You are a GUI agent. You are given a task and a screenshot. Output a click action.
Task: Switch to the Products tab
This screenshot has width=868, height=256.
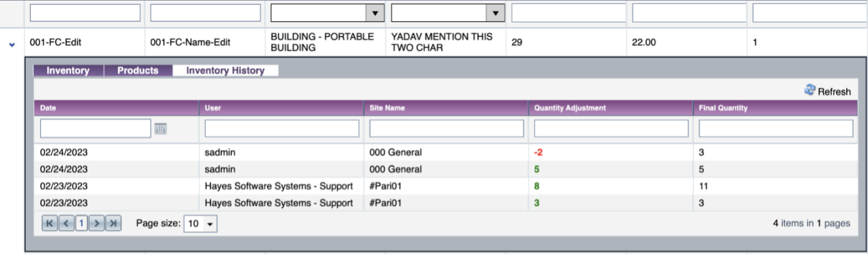click(x=138, y=71)
